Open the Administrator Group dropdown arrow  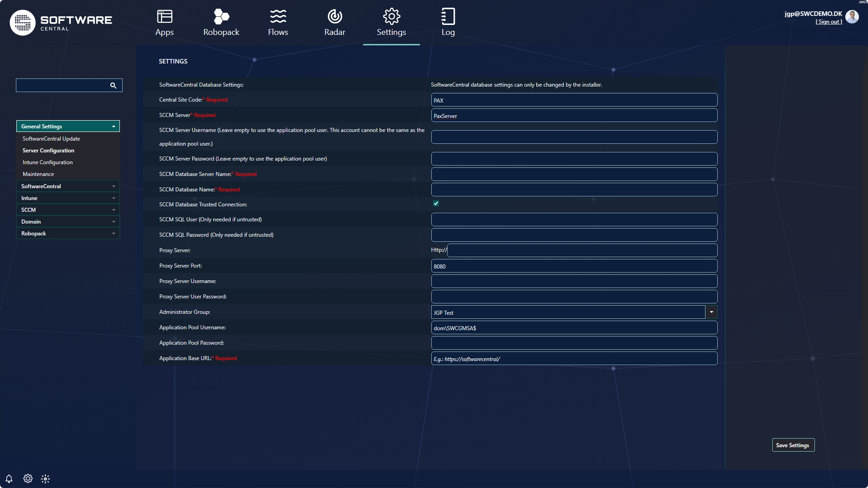[711, 312]
